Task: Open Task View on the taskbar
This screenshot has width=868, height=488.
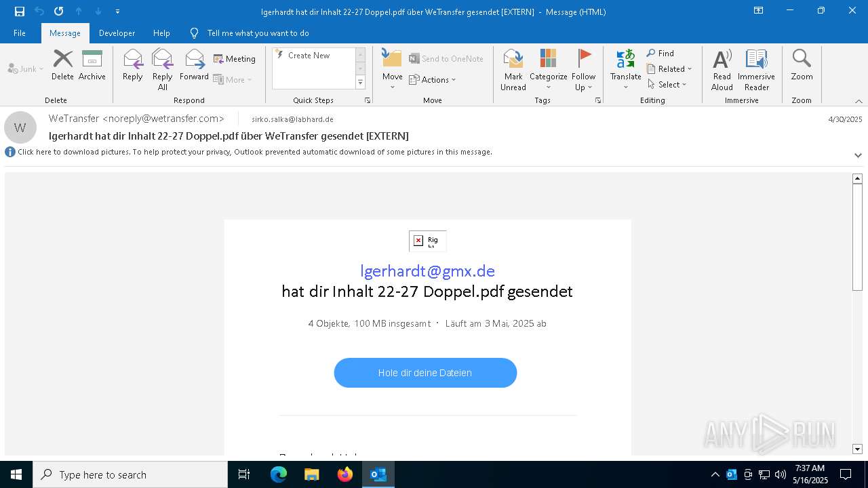Action: pyautogui.click(x=244, y=474)
